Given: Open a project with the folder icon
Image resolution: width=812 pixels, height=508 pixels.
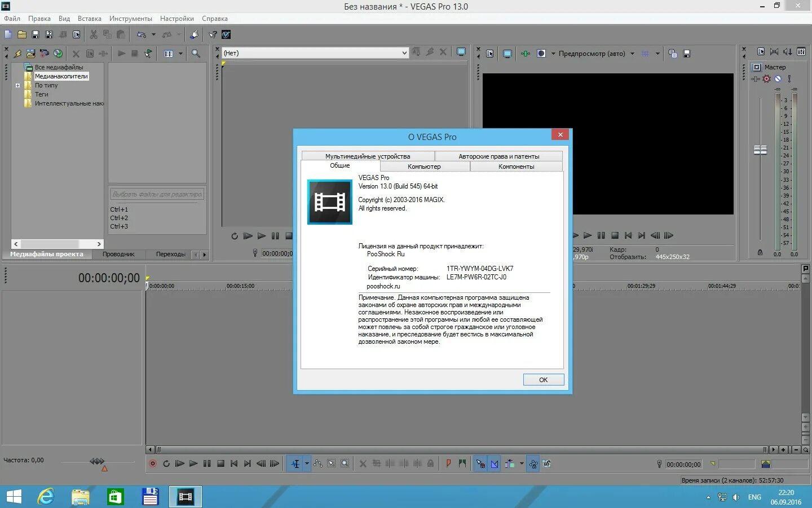Looking at the screenshot, I should [x=22, y=34].
